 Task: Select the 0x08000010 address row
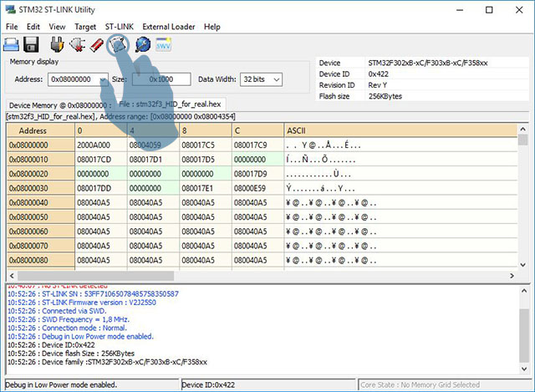coord(39,159)
